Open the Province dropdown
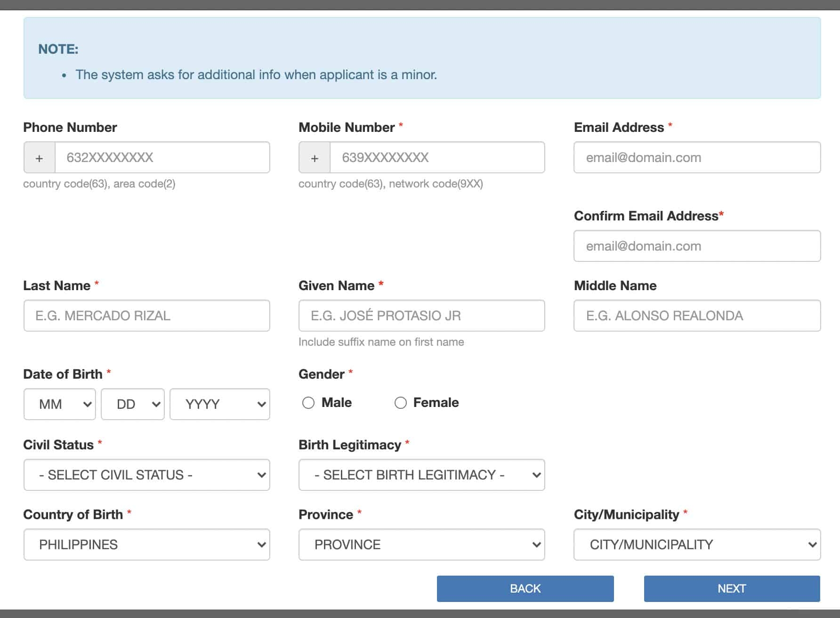This screenshot has width=840, height=618. pos(421,545)
